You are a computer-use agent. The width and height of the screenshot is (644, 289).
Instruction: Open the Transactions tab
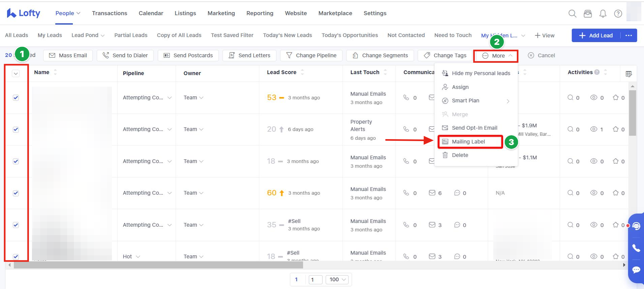coord(110,13)
